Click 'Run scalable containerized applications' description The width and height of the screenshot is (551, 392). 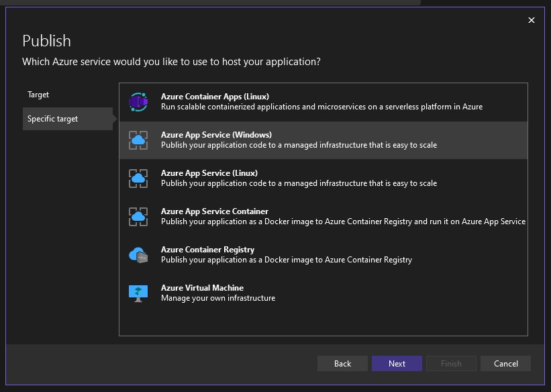[x=321, y=107]
